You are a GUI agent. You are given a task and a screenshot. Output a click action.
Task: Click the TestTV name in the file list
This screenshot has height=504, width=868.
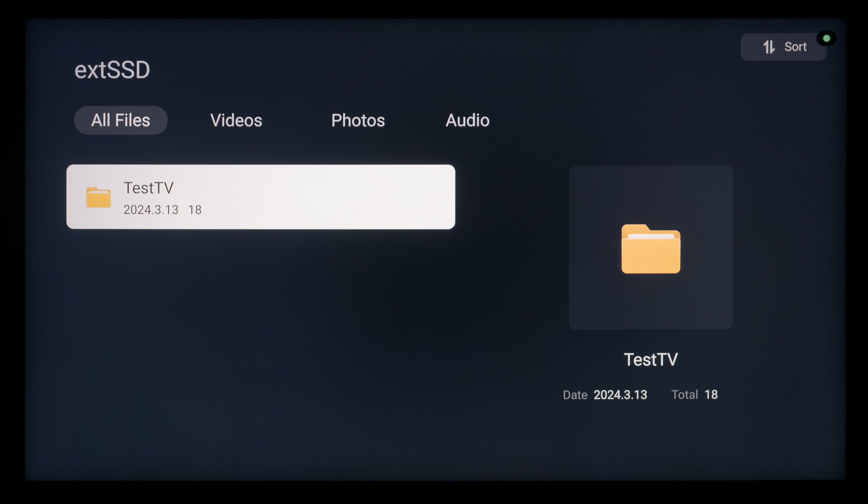(149, 188)
